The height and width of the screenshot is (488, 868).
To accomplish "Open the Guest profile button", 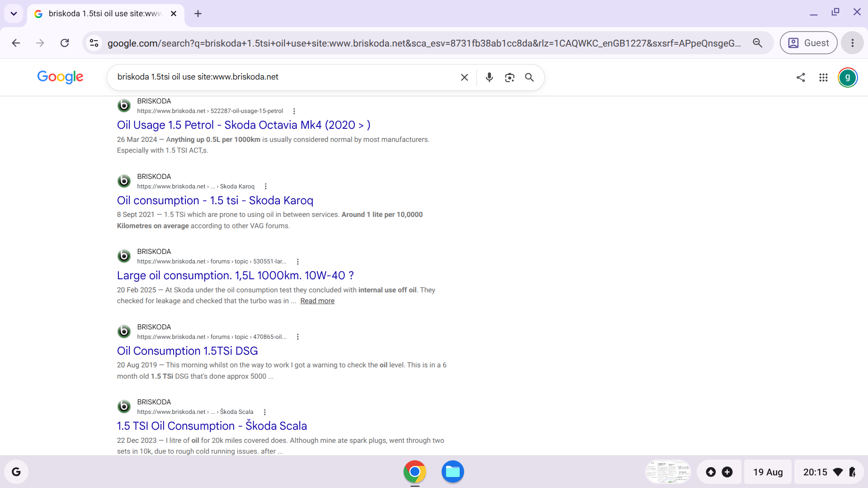I will [x=808, y=43].
